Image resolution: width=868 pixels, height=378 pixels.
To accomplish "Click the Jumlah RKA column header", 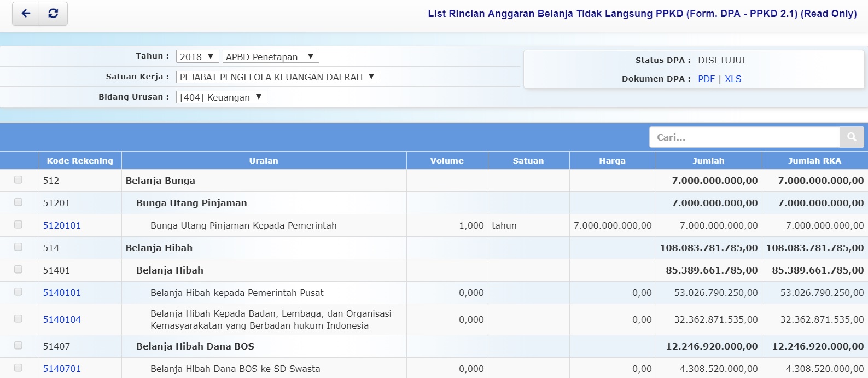I will (814, 161).
